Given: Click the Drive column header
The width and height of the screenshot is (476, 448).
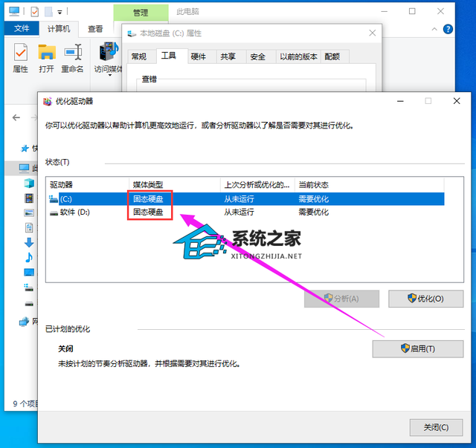Looking at the screenshot, I should (x=88, y=185).
